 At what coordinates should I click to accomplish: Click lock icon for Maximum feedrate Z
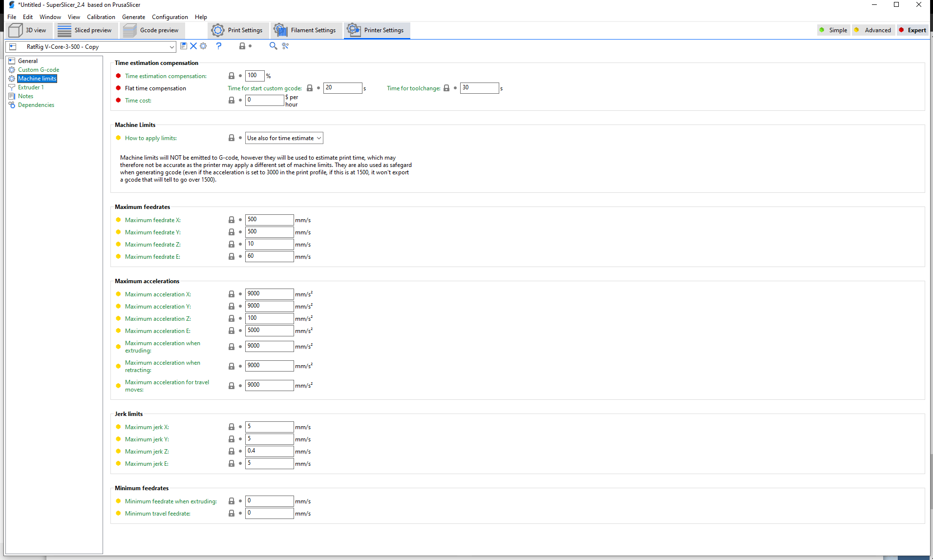point(232,245)
